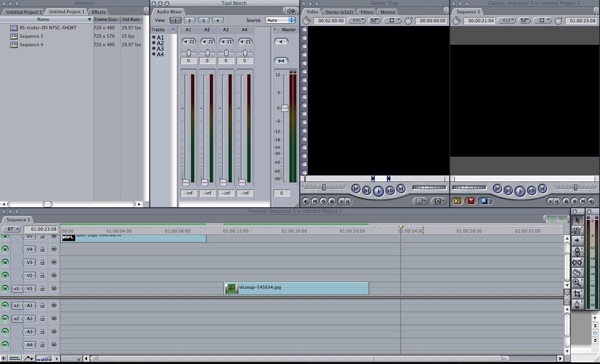Select mixer View button 3

(x=204, y=20)
